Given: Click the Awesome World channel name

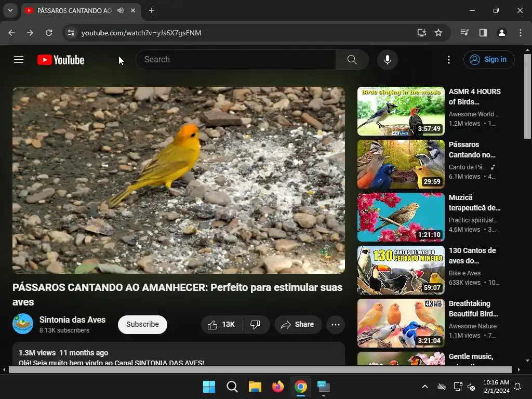Looking at the screenshot, I should click(x=474, y=114).
